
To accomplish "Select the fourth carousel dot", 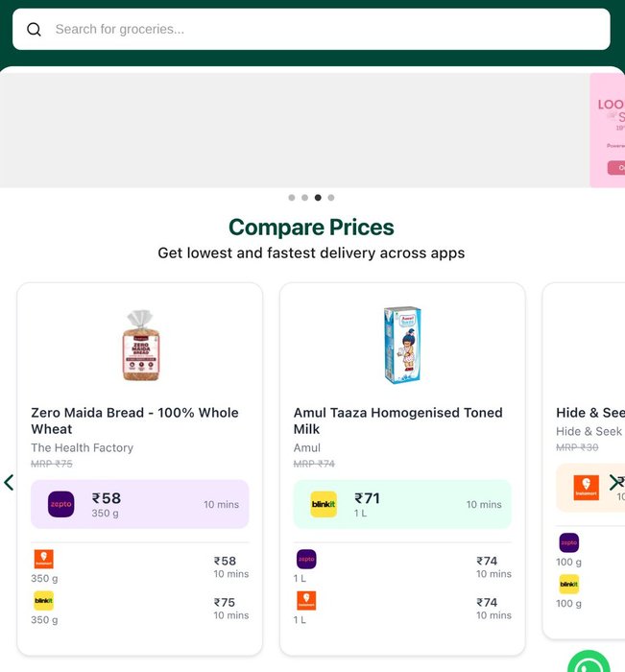I will click(331, 198).
